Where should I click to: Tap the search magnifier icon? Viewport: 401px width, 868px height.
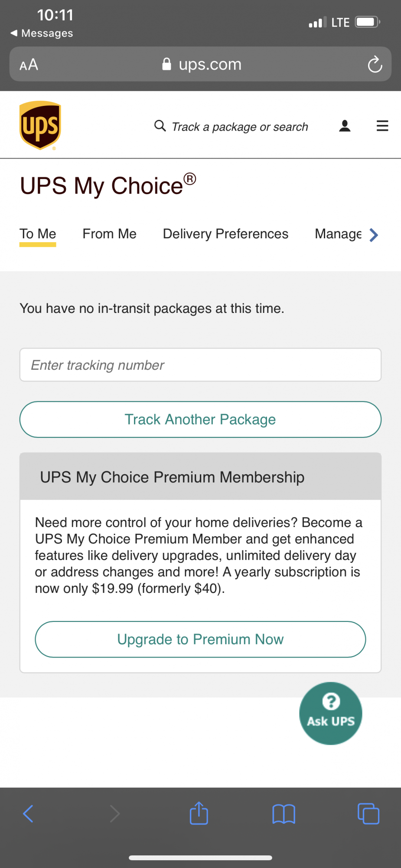pos(160,126)
